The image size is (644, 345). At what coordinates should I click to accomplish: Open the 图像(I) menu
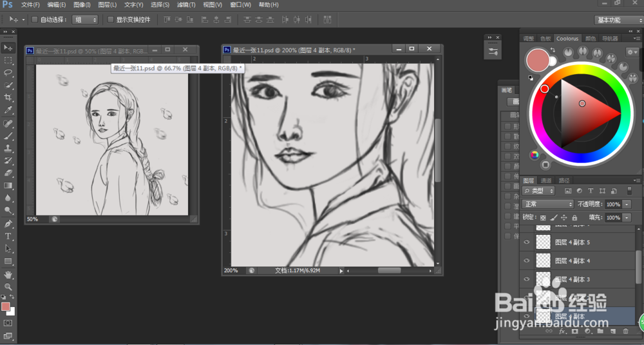(82, 5)
